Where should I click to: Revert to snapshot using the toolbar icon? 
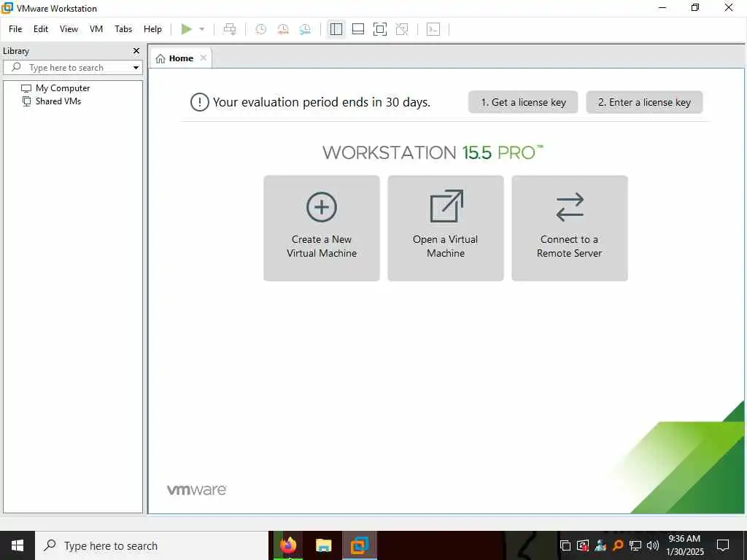(x=283, y=29)
